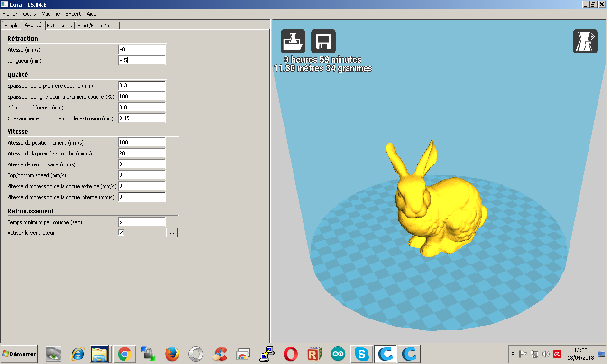The image size is (607, 364).
Task: Click the Longueur (mm) field
Action: pyautogui.click(x=142, y=60)
